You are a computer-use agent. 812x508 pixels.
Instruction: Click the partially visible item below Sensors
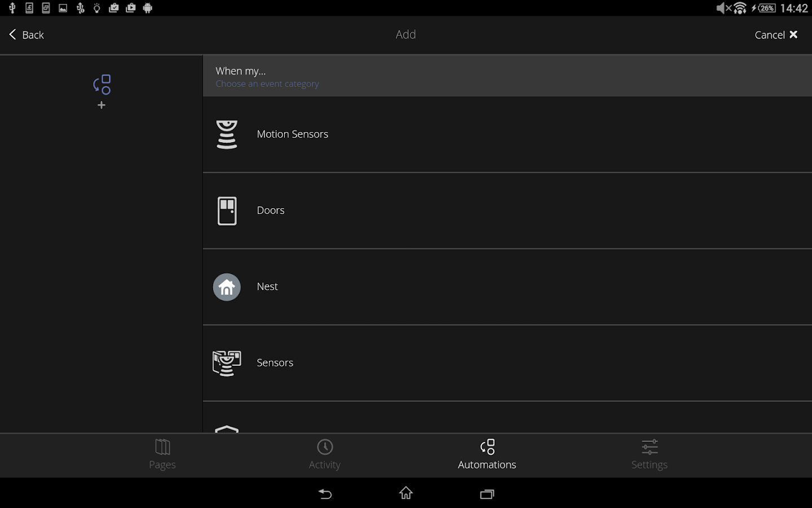(x=507, y=418)
